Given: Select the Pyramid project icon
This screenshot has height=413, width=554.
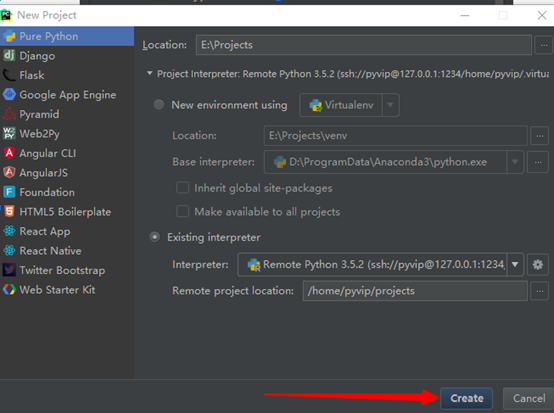Looking at the screenshot, I should [x=9, y=114].
